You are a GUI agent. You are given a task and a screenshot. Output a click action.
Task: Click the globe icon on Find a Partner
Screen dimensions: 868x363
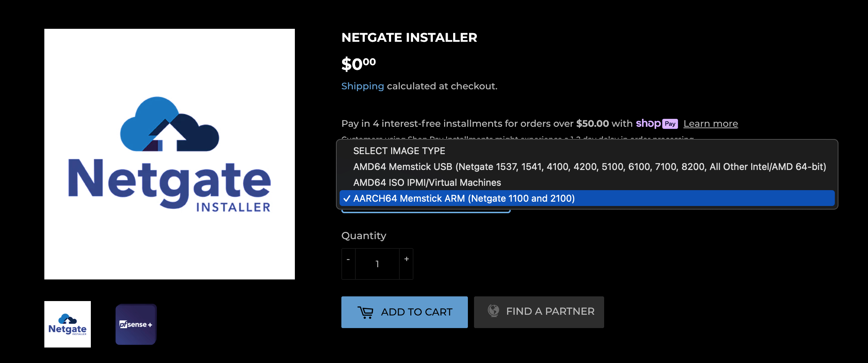point(493,310)
